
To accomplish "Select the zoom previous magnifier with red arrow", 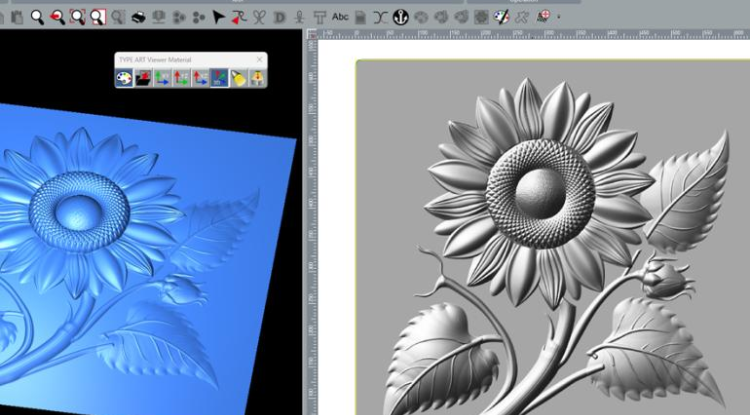I will 57,17.
